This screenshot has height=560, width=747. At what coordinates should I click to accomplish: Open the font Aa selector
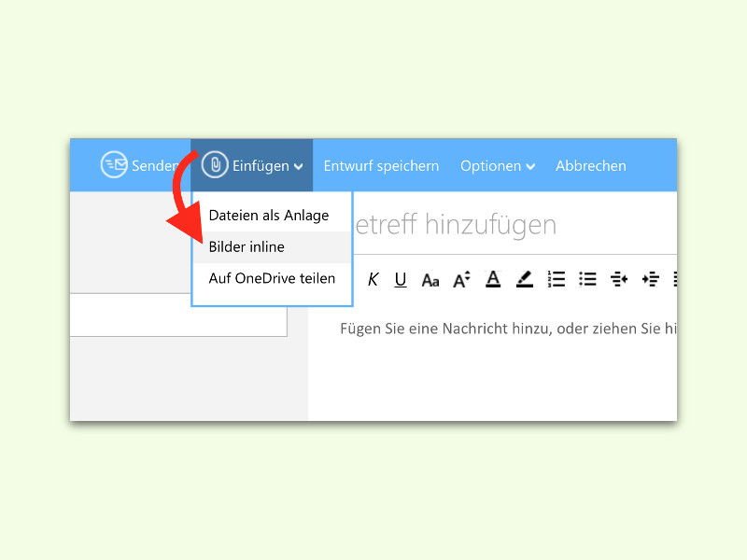pos(430,280)
